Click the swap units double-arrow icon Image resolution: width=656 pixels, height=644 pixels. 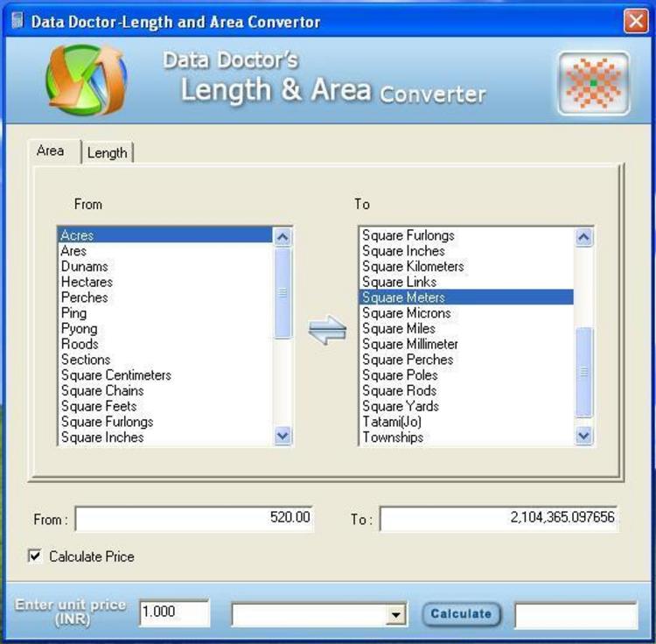pos(328,331)
